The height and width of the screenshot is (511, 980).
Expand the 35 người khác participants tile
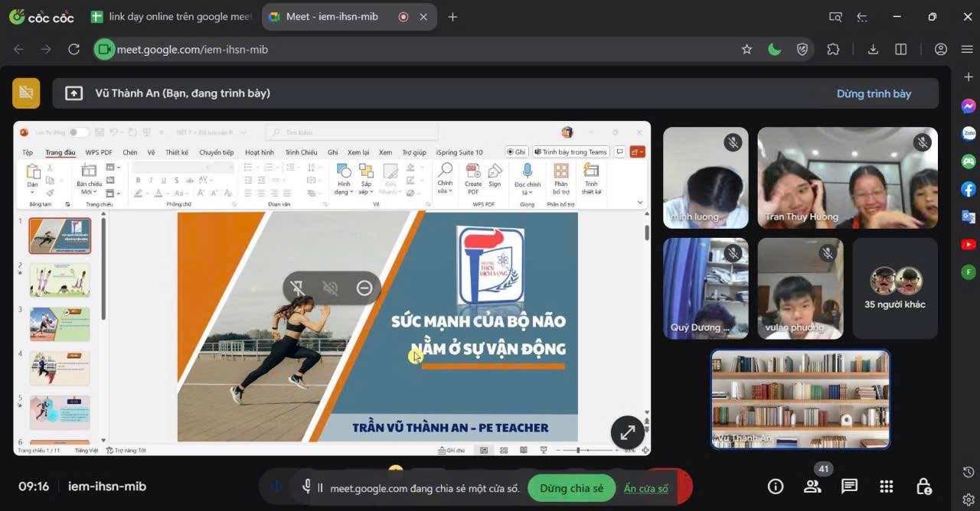895,288
